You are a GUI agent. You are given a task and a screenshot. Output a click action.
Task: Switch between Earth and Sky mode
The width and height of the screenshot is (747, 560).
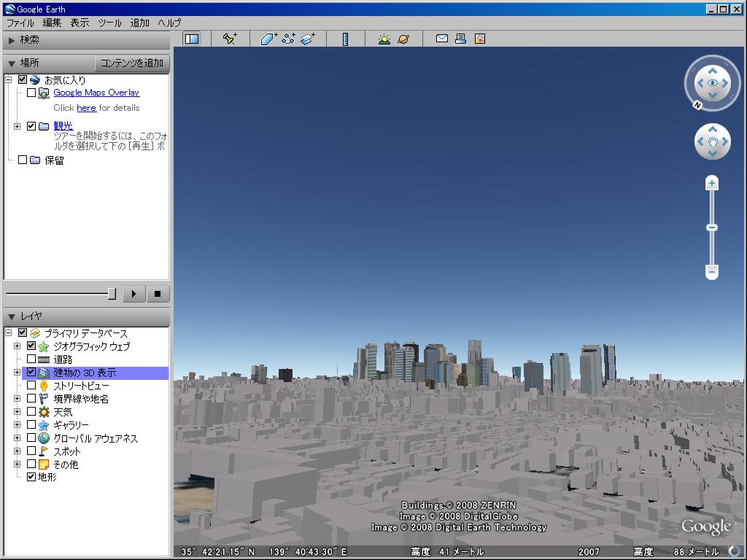click(403, 39)
